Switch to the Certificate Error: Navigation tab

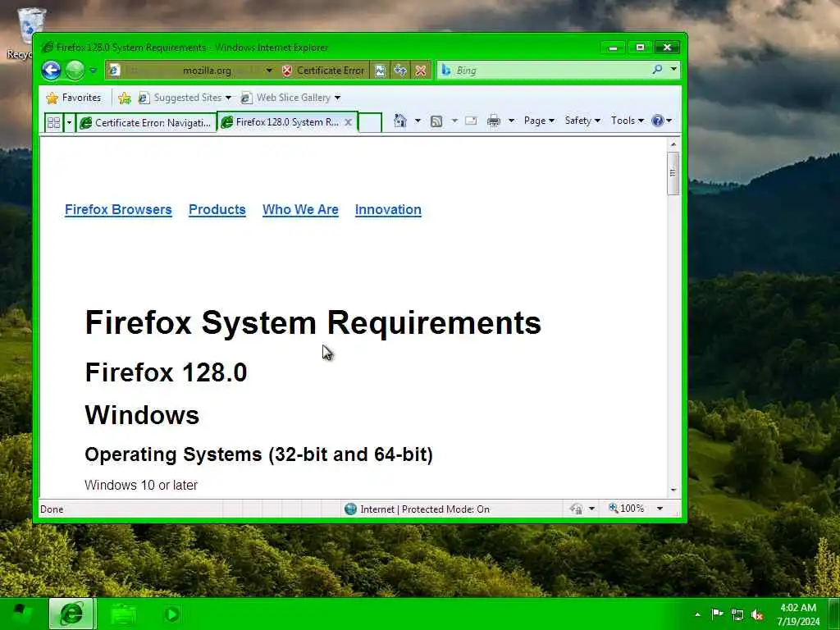(146, 123)
